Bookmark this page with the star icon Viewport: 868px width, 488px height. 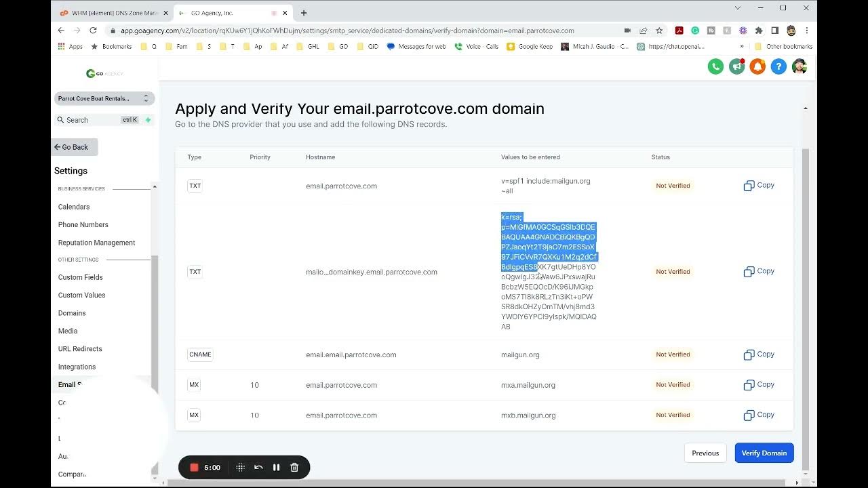click(x=659, y=30)
